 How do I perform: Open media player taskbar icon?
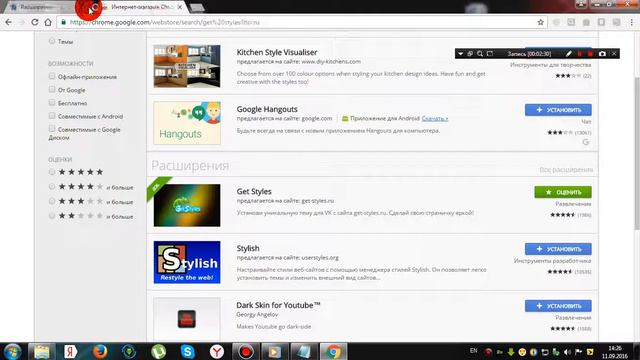[x=275, y=351]
